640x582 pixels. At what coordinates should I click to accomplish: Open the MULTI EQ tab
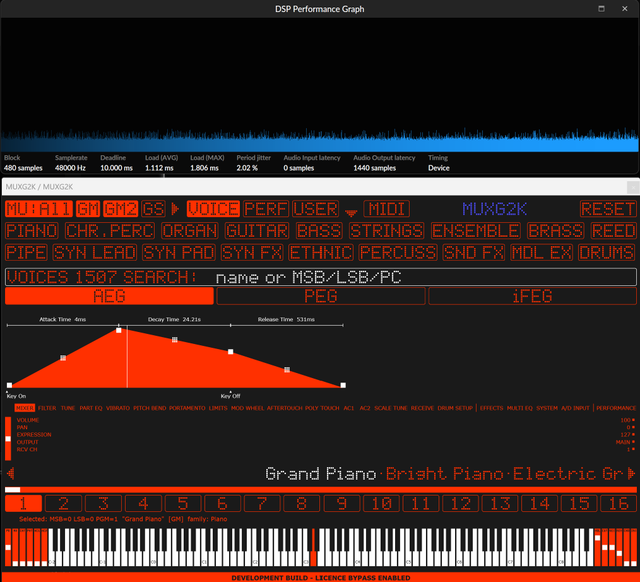pos(520,408)
